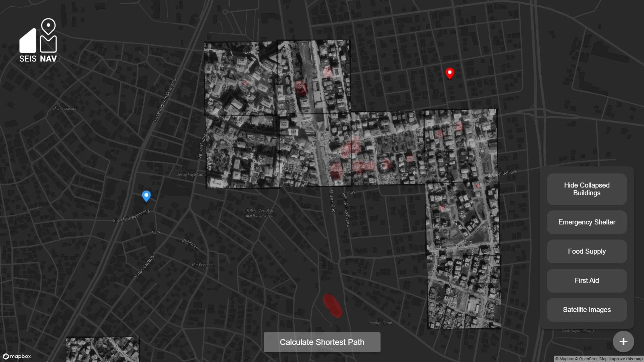Click the SEIS NAV logo
Viewport: 644px width, 362px height.
tap(38, 40)
